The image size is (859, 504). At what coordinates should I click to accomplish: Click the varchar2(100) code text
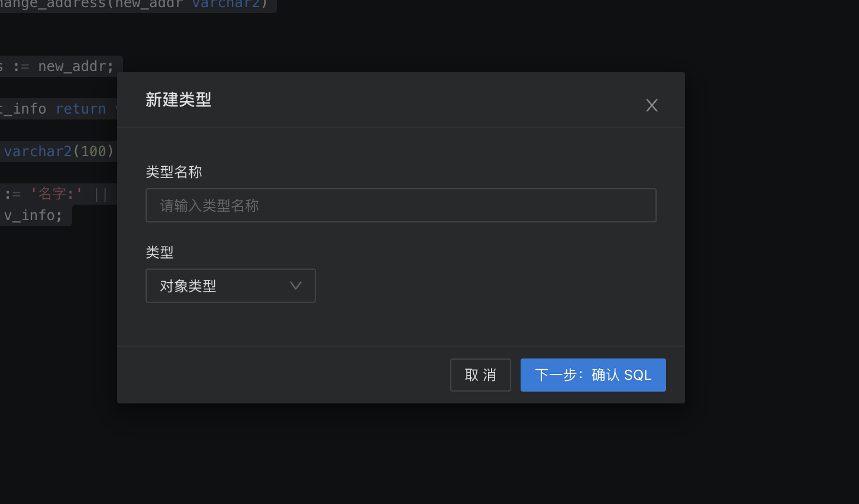(59, 151)
